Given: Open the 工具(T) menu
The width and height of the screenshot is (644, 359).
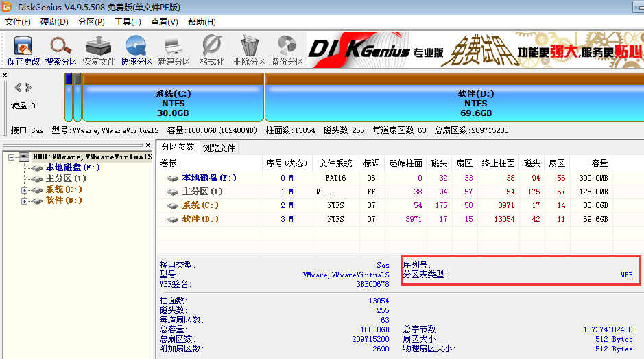Looking at the screenshot, I should click(x=127, y=22).
